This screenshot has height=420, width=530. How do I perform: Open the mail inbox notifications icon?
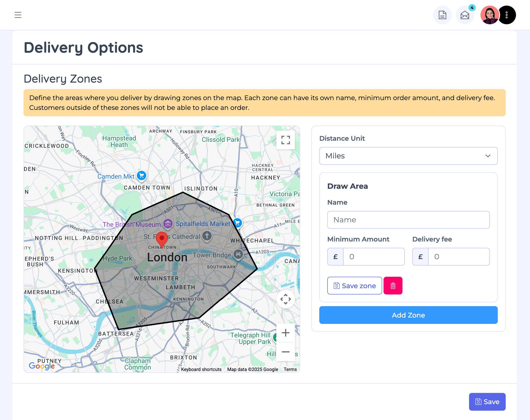click(465, 15)
